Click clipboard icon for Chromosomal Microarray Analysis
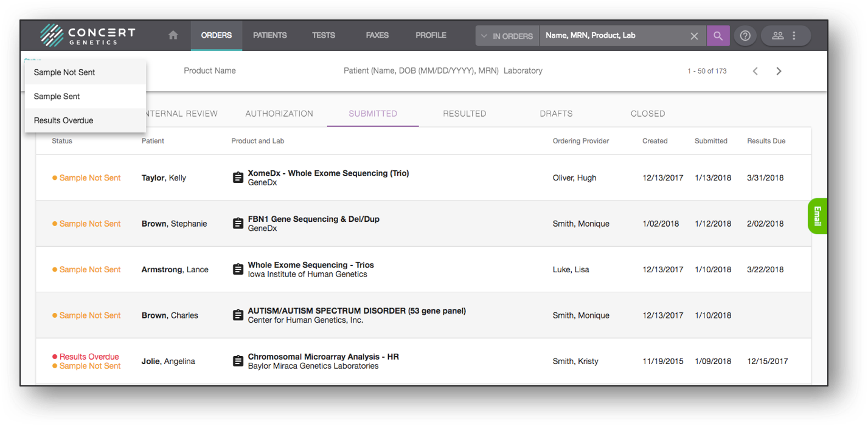The width and height of the screenshot is (868, 426). (238, 361)
